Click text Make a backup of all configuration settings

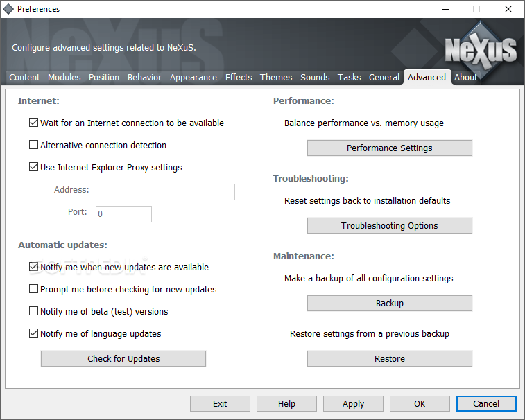coord(369,279)
